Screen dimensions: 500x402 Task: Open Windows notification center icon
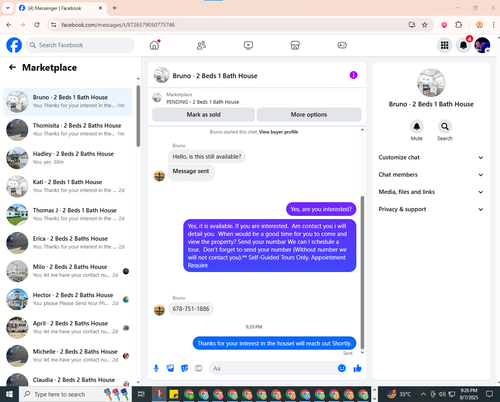pos(489,394)
